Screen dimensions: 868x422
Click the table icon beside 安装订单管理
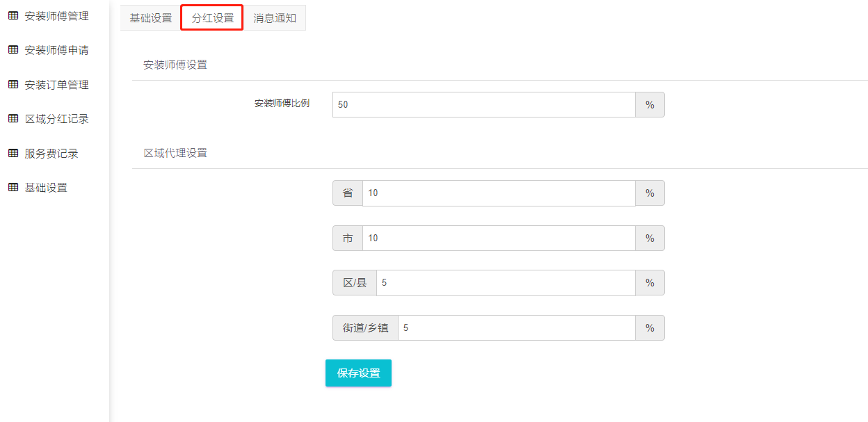tap(13, 84)
